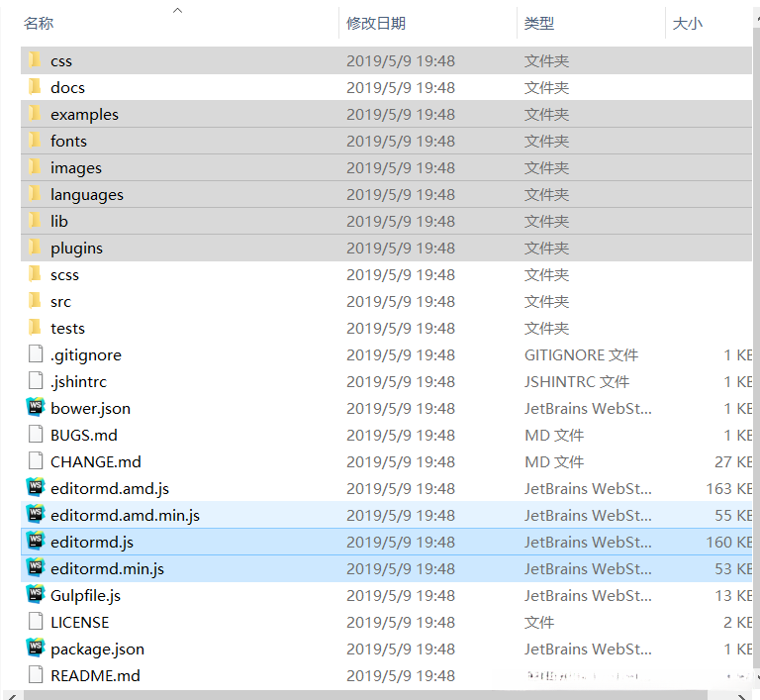Select the lib folder name
The height and width of the screenshot is (700, 760).
pyautogui.click(x=59, y=221)
